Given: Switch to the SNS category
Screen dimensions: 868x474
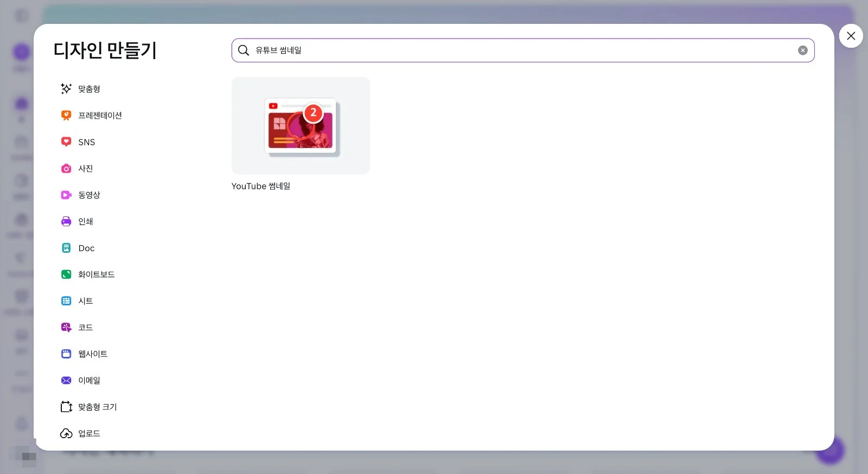Looking at the screenshot, I should coord(87,142).
